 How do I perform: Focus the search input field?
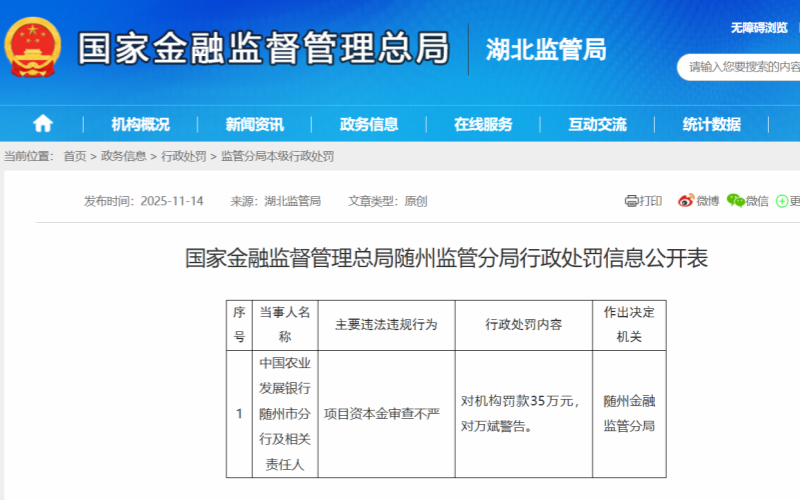pyautogui.click(x=739, y=67)
